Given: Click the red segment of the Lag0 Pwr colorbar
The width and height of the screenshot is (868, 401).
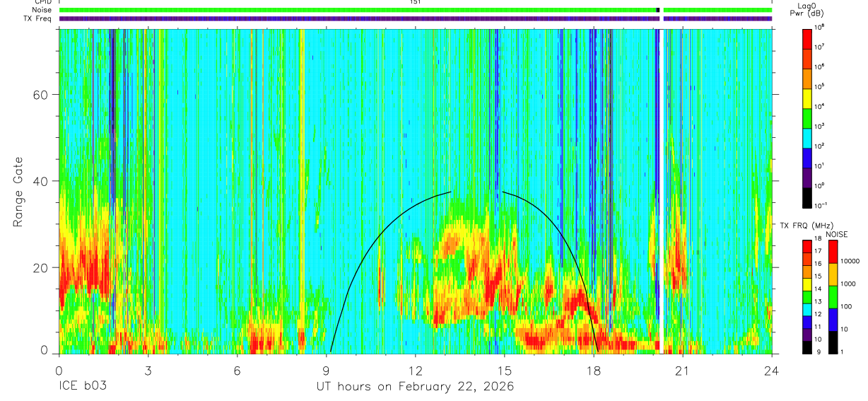Looking at the screenshot, I should pos(807,37).
